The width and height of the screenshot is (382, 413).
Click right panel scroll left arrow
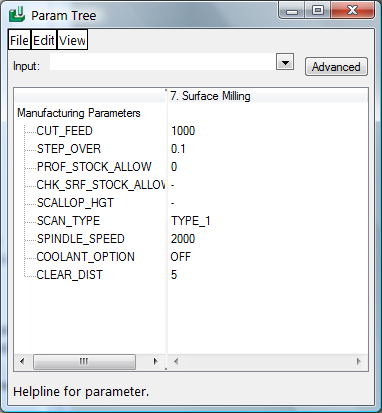[176, 361]
